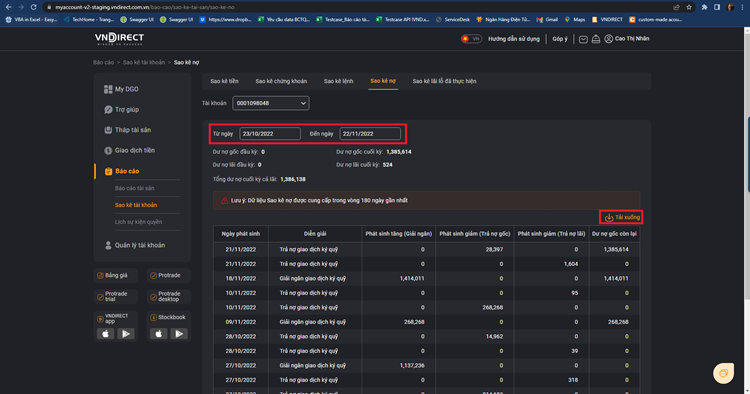Download statement with Tải xuống button
The width and height of the screenshot is (750, 394).
(x=621, y=217)
